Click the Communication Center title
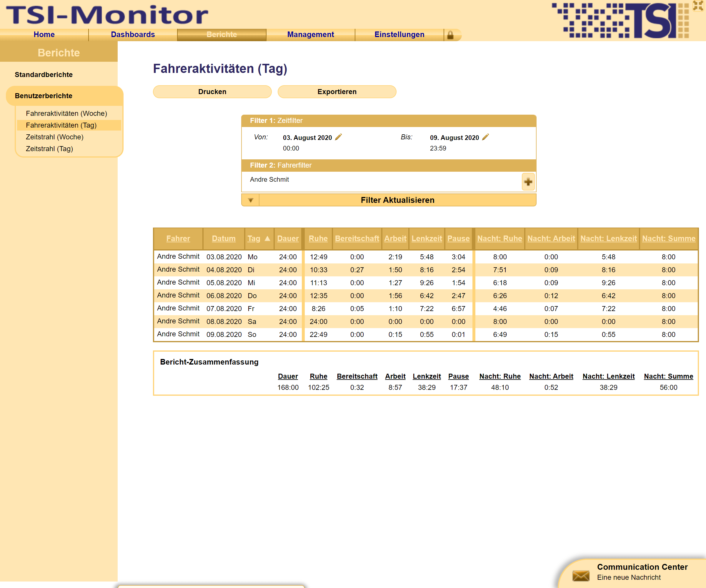 tap(642, 567)
